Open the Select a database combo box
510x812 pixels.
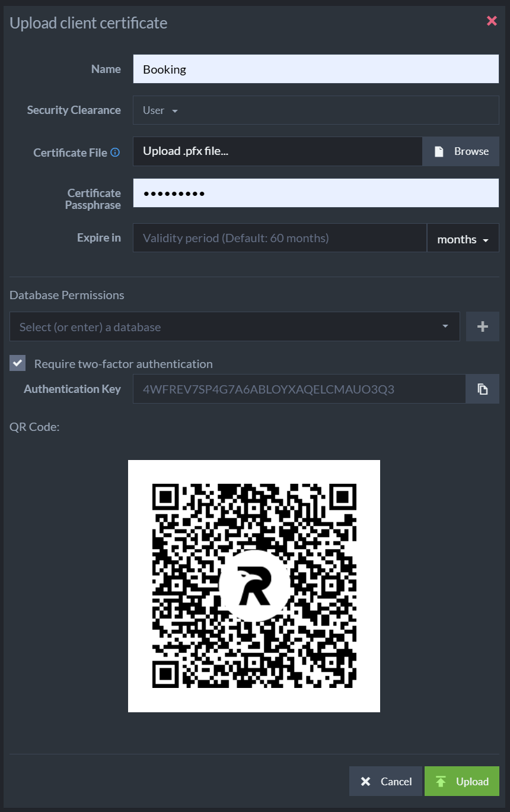click(x=235, y=326)
